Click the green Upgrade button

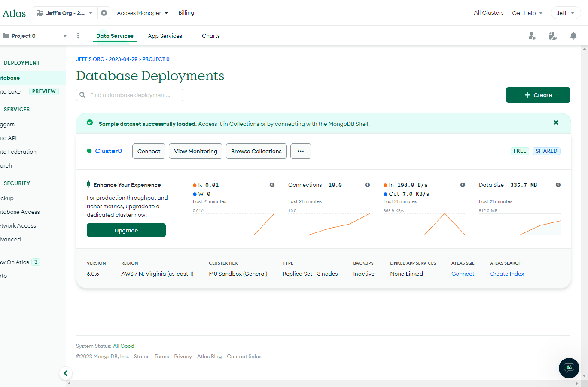click(x=126, y=230)
